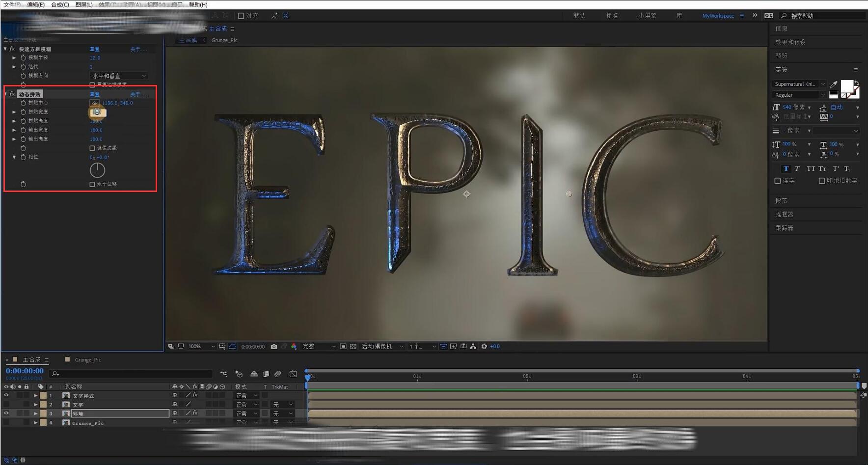The width and height of the screenshot is (868, 465).
Task: Click the black and white default swatch
Action: coord(834,95)
